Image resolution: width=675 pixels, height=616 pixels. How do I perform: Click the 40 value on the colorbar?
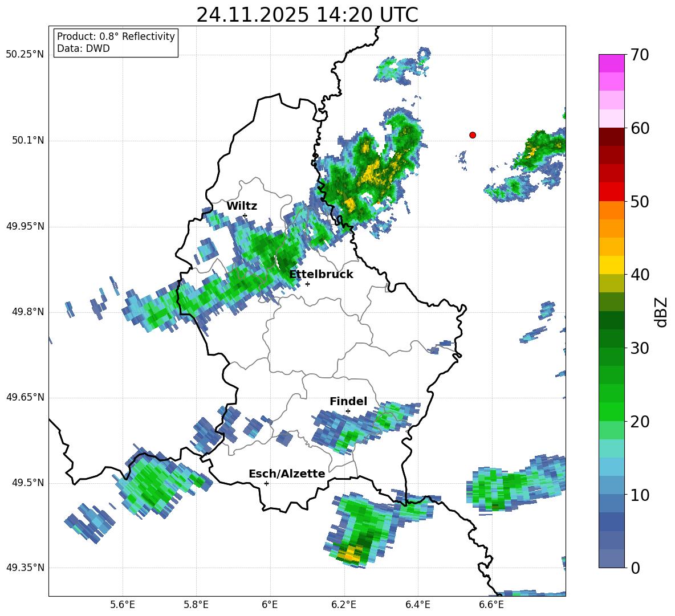click(x=640, y=275)
